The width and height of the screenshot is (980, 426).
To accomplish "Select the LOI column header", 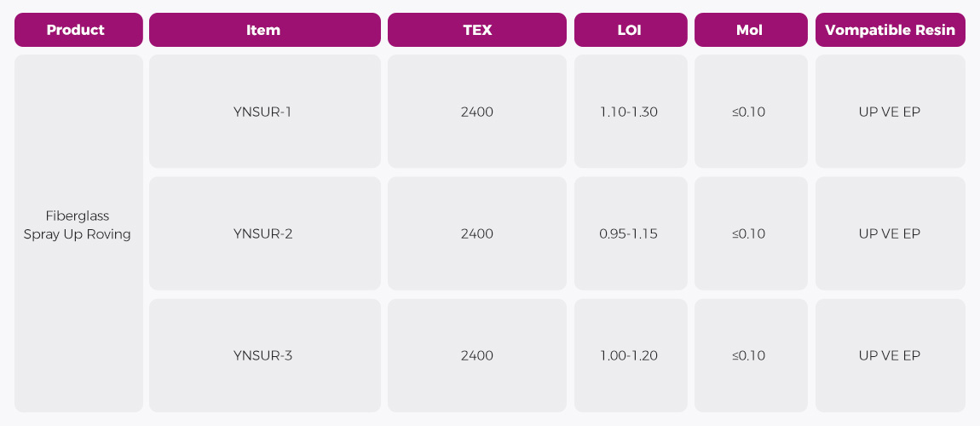I will (x=630, y=30).
